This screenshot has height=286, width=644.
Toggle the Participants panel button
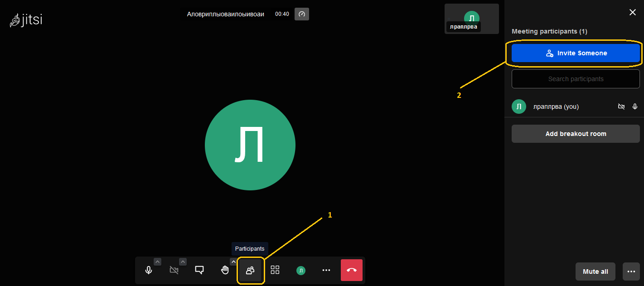pyautogui.click(x=250, y=271)
